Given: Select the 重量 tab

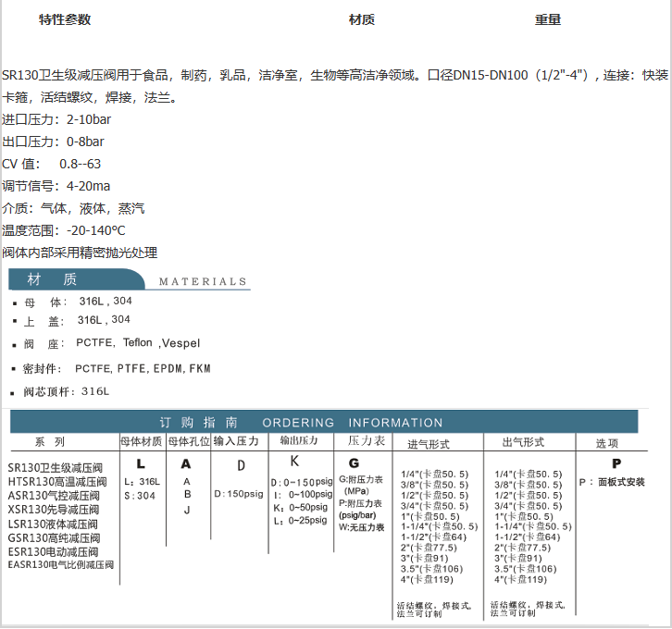Looking at the screenshot, I should 548,19.
